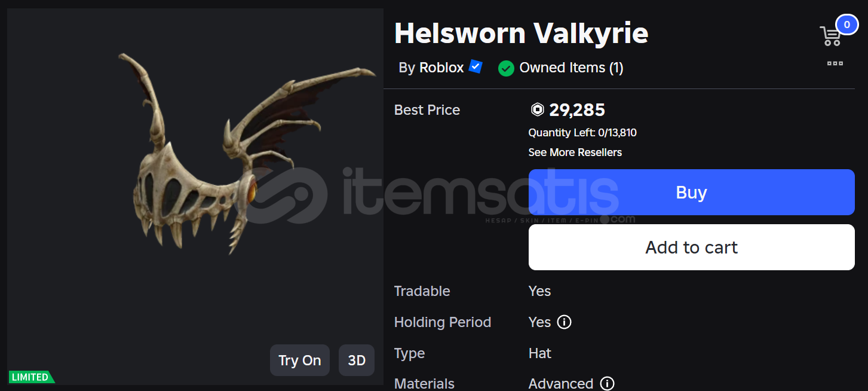868x391 pixels.
Task: Open the three-dot more options menu
Action: pos(835,63)
